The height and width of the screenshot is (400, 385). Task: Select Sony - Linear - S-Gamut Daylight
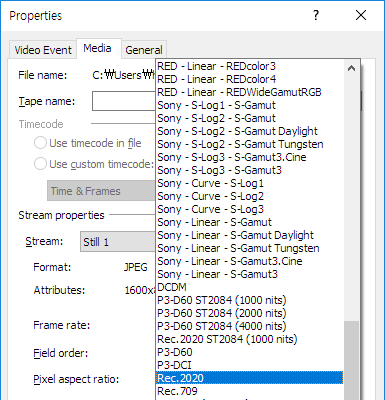point(249,235)
